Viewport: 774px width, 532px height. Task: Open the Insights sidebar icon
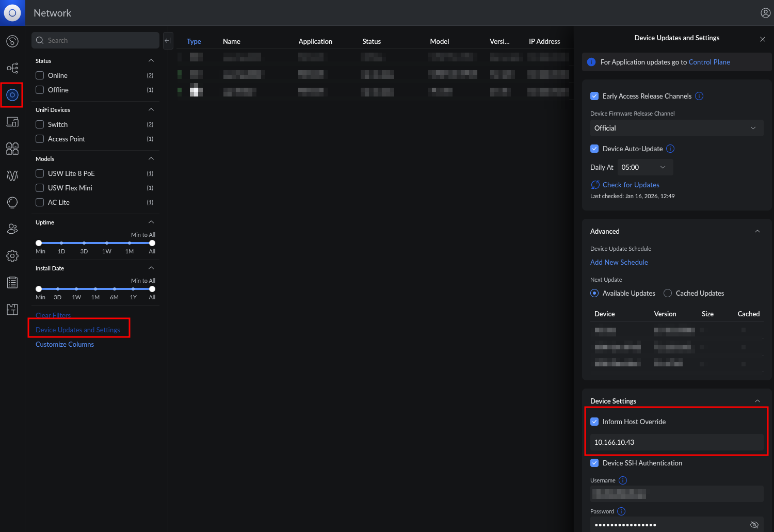(x=12, y=202)
